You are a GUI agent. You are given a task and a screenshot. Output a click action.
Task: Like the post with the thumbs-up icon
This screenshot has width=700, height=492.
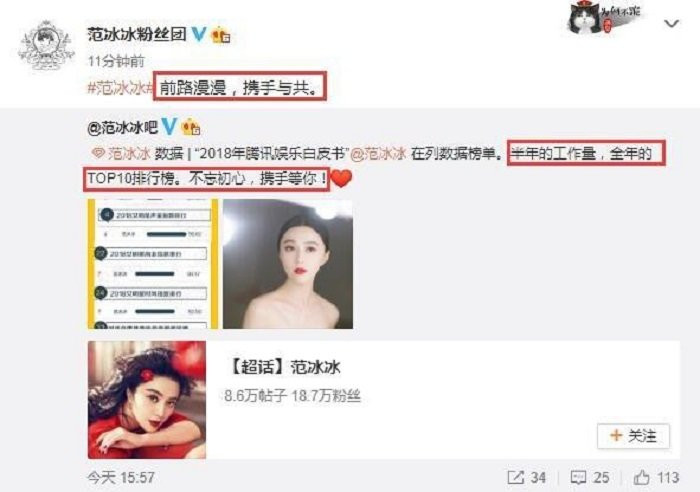tap(642, 477)
